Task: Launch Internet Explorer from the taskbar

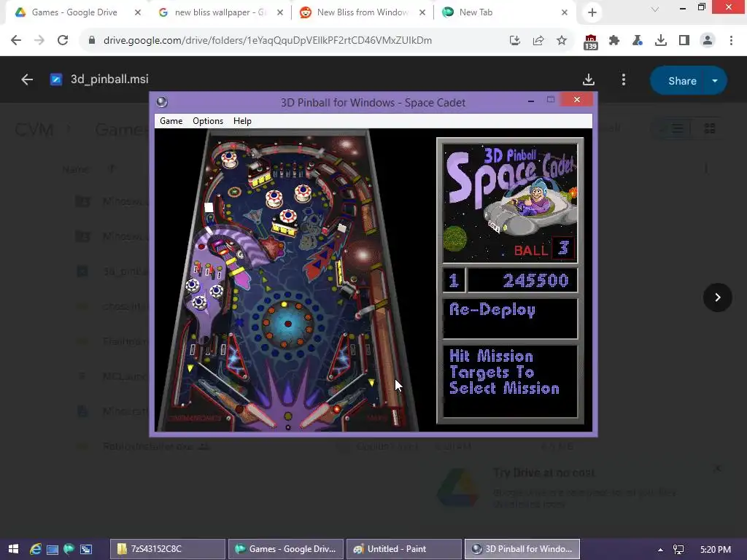Action: click(x=36, y=549)
